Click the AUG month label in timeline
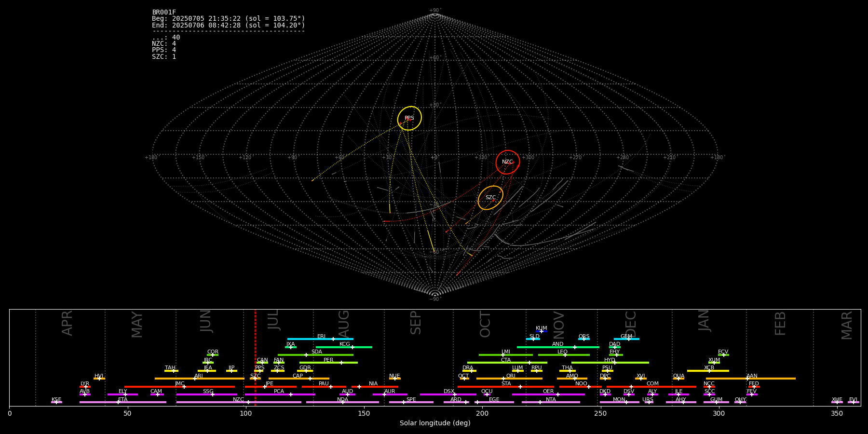Screen dimensions: 868x434 [344, 325]
